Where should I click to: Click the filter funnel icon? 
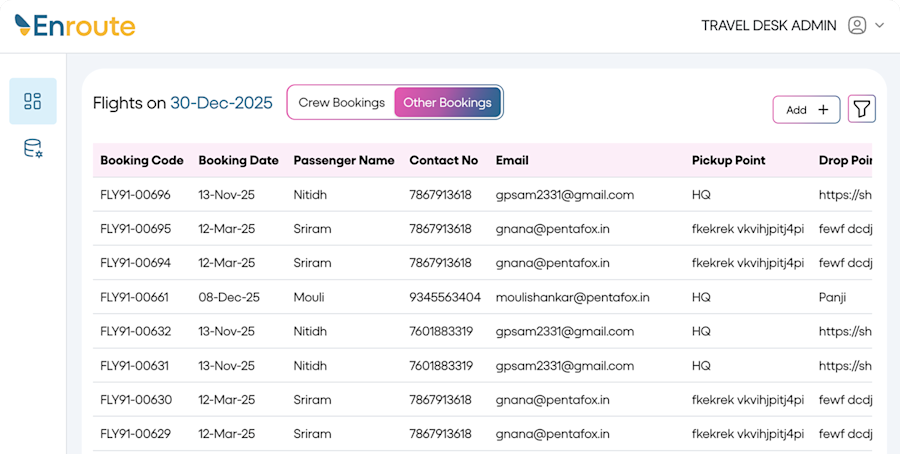(862, 109)
